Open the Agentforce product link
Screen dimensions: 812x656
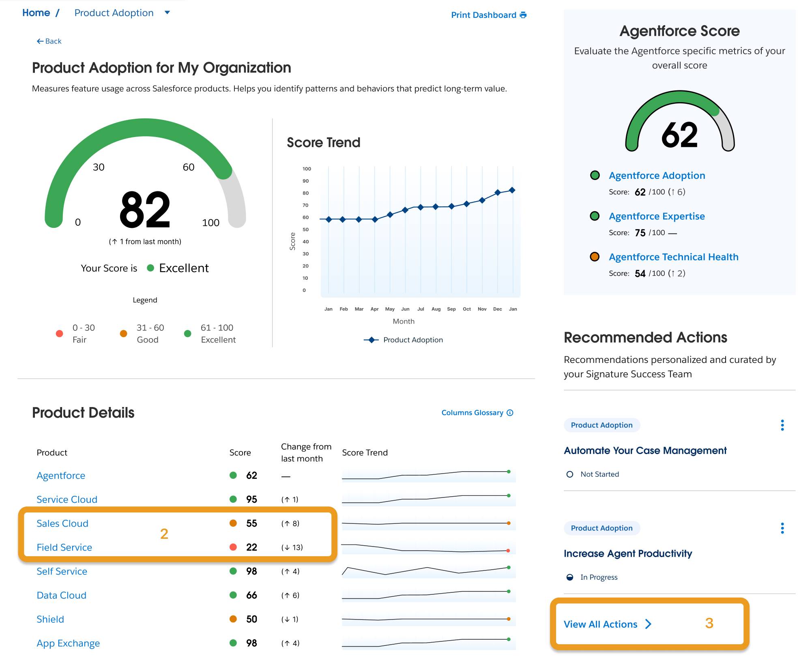point(61,475)
